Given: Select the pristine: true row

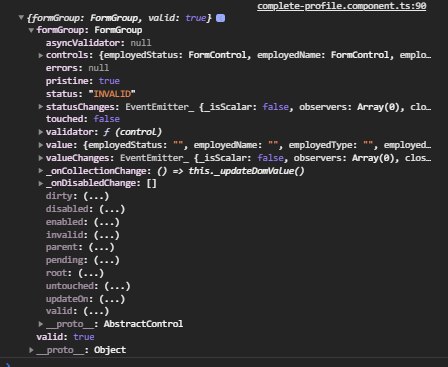Looking at the screenshot, I should (83, 81).
